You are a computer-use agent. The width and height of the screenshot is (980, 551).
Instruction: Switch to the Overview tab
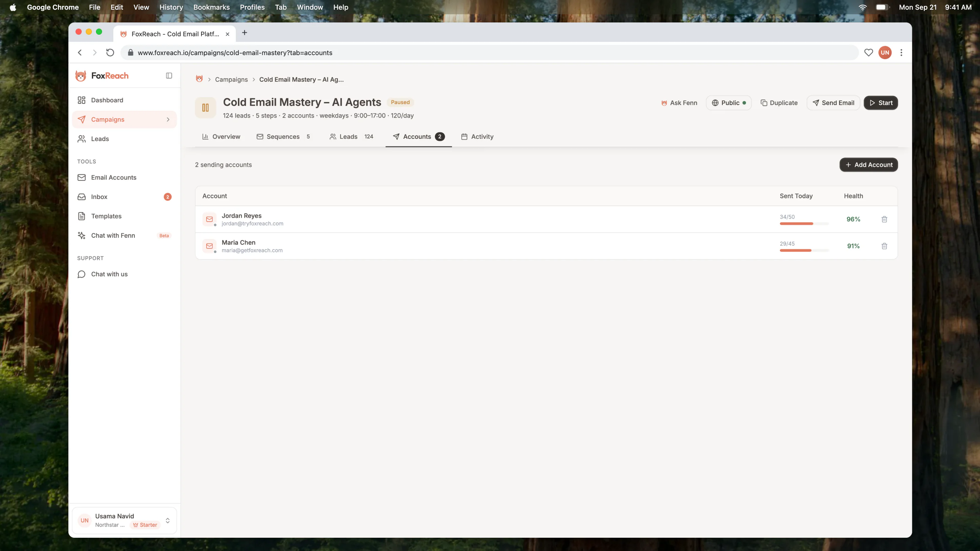pyautogui.click(x=221, y=136)
